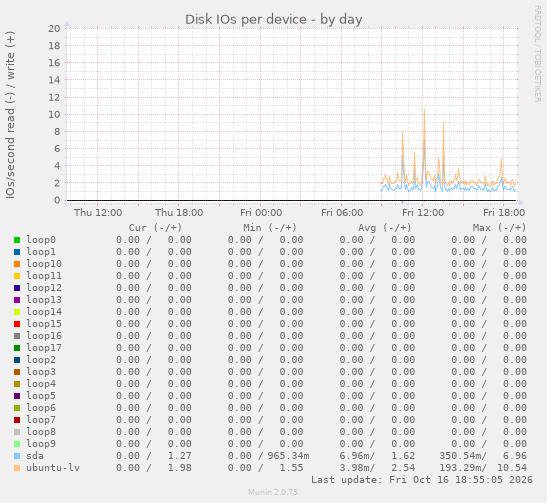Image resolution: width=547 pixels, height=503 pixels.
Task: Click the Fri 06:00 x-axis label
Action: click(x=342, y=213)
